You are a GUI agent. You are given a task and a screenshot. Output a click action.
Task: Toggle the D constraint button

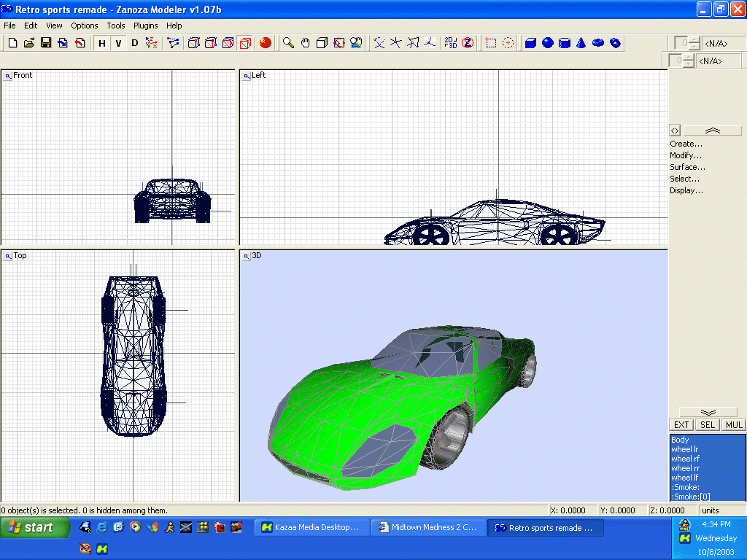(x=134, y=43)
